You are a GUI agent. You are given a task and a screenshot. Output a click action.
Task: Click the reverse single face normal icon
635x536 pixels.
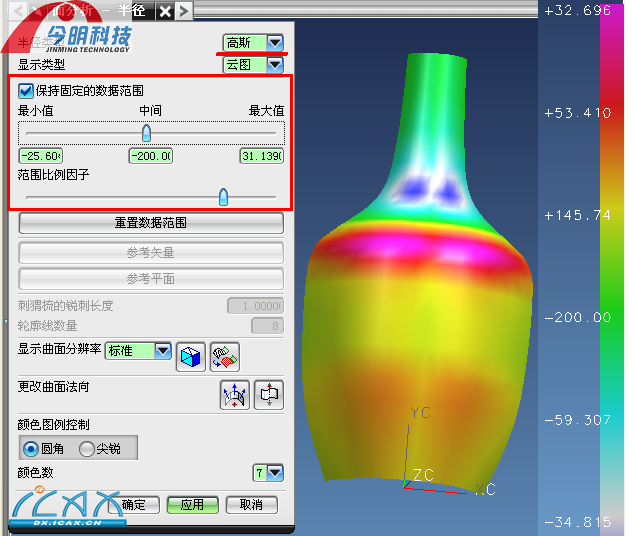point(270,395)
